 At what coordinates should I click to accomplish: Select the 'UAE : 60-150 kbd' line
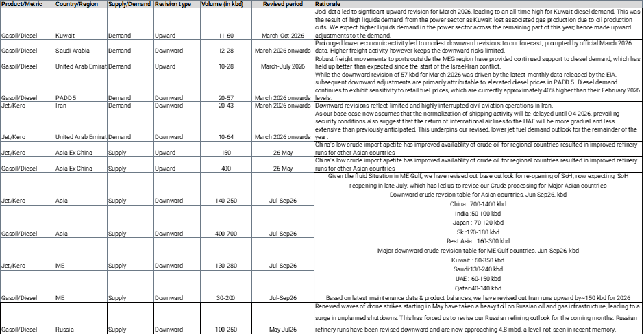(x=478, y=280)
